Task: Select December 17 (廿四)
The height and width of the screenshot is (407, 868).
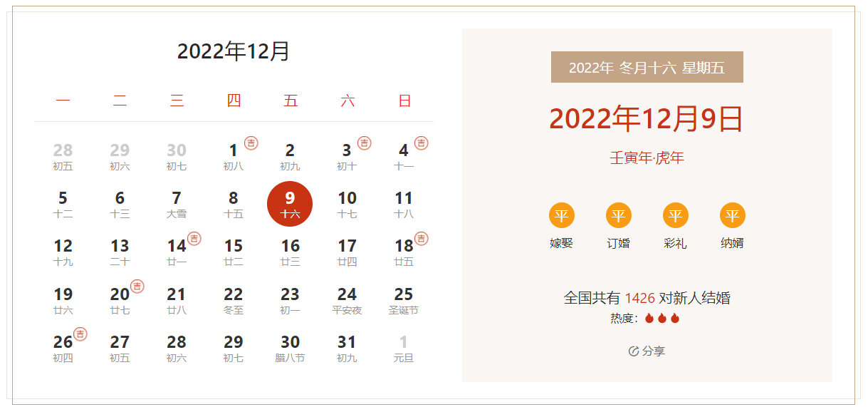Action: pyautogui.click(x=347, y=252)
